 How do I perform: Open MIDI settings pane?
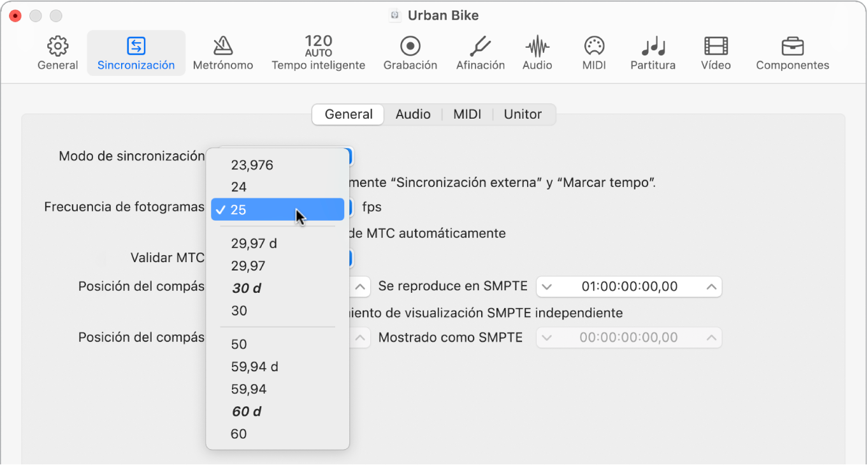(594, 53)
